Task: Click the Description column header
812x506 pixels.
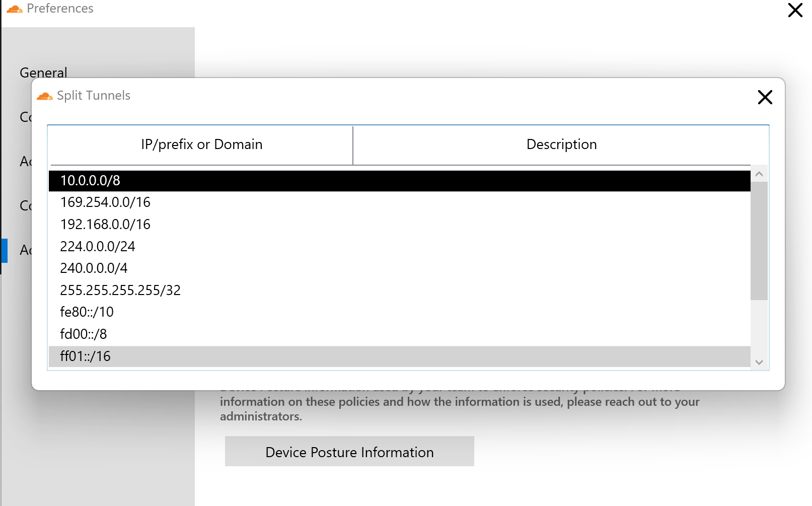Action: click(x=561, y=144)
